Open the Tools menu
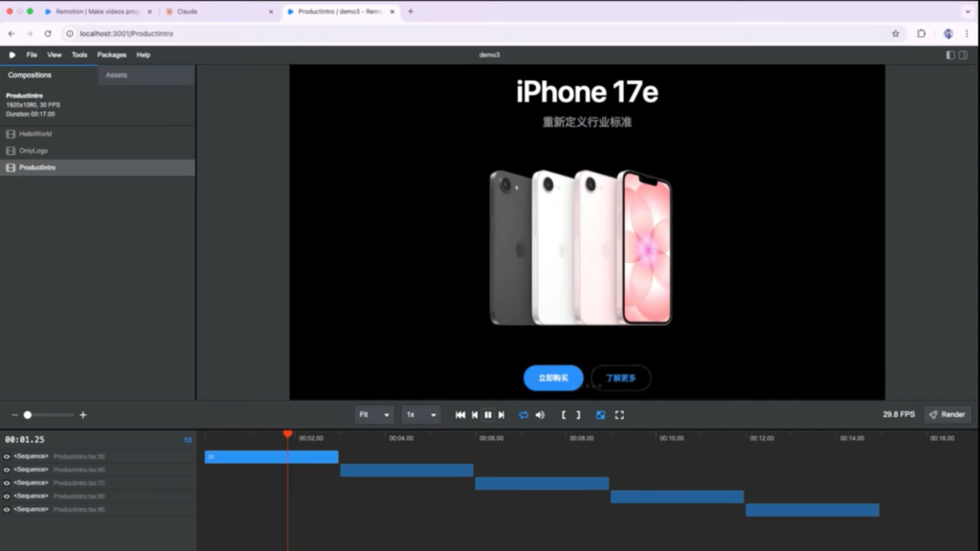The height and width of the screenshot is (551, 980). click(x=79, y=55)
